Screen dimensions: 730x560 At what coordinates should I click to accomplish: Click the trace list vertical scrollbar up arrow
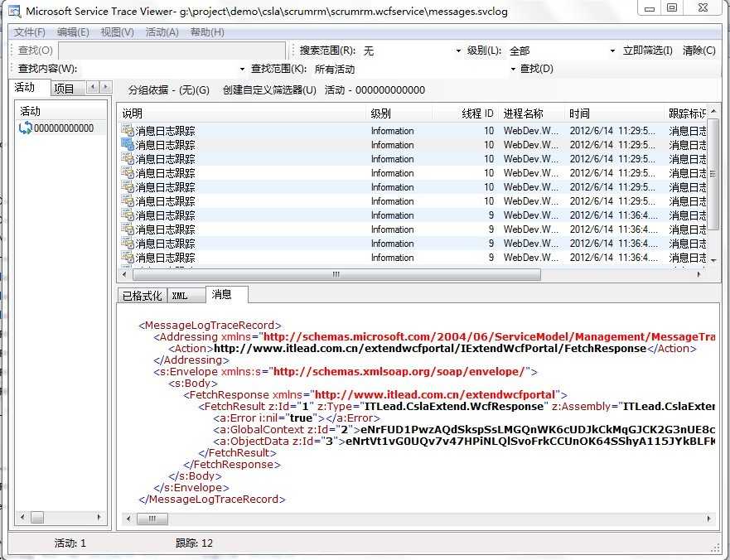pos(713,111)
